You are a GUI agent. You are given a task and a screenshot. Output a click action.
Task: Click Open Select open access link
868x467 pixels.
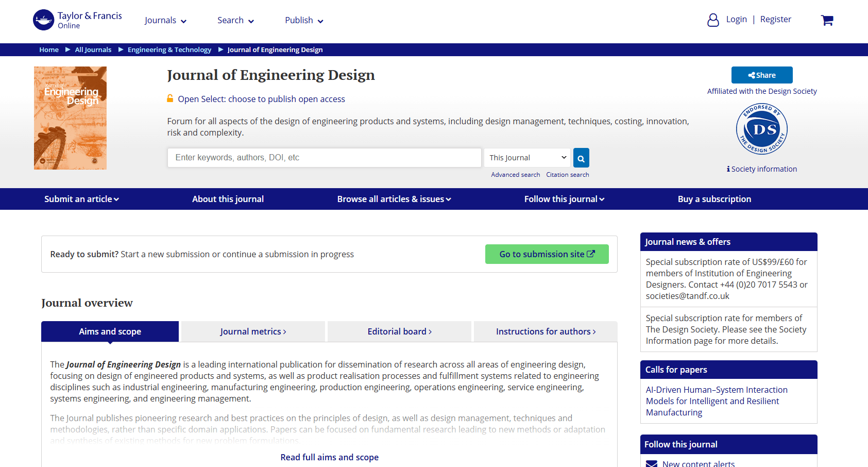tap(261, 99)
